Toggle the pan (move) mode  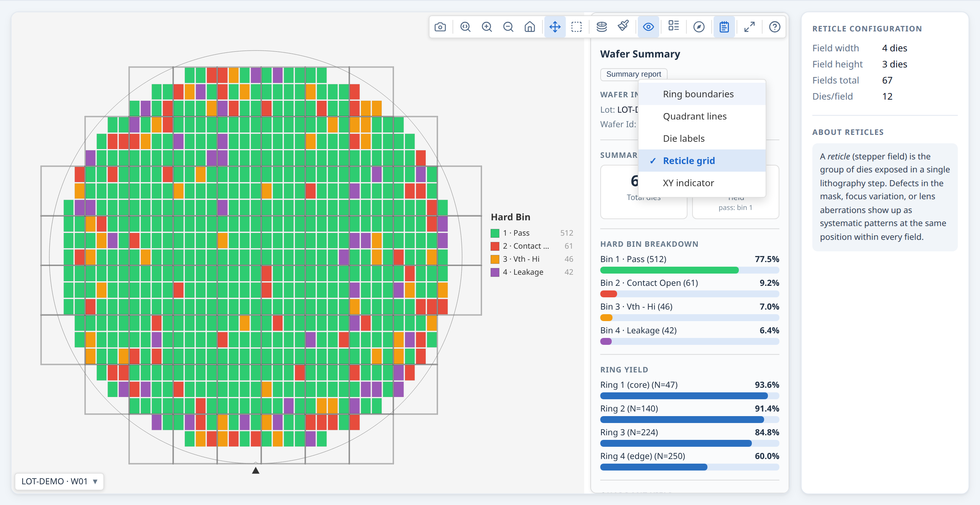click(x=555, y=27)
